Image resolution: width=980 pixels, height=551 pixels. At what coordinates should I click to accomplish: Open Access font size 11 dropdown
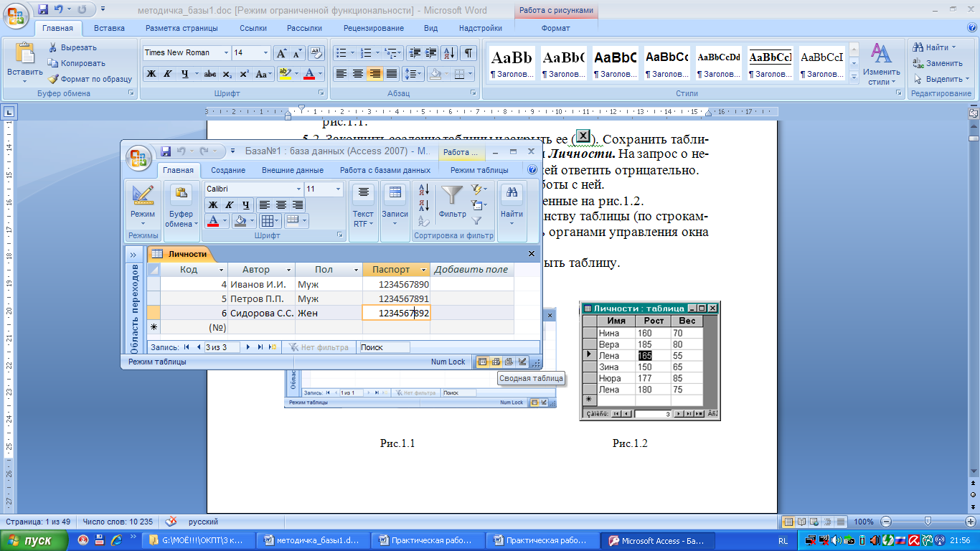pos(338,189)
